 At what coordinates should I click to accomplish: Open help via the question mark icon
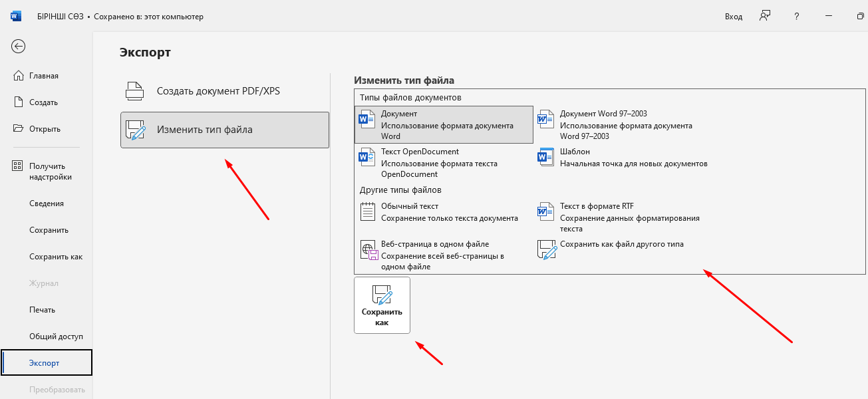coord(797,16)
